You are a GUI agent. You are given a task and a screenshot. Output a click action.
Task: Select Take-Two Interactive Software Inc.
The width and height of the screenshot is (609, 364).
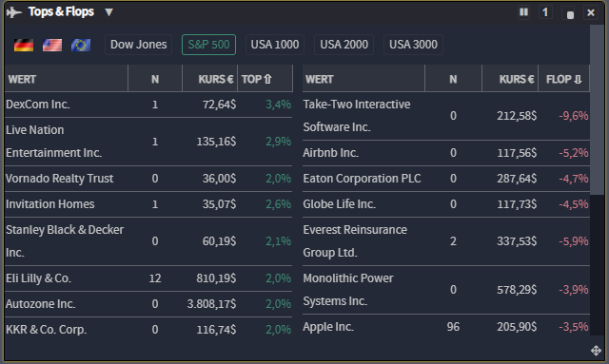[x=446, y=116]
